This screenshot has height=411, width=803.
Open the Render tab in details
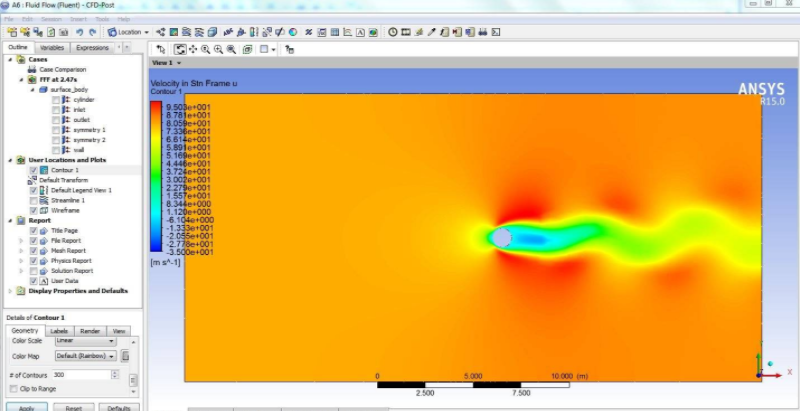tap(90, 330)
